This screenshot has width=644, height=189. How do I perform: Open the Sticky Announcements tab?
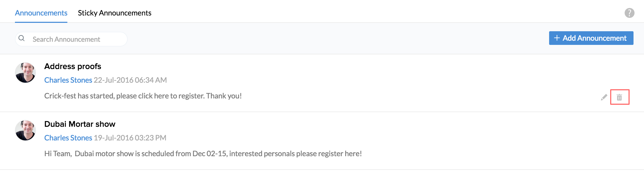tap(115, 13)
